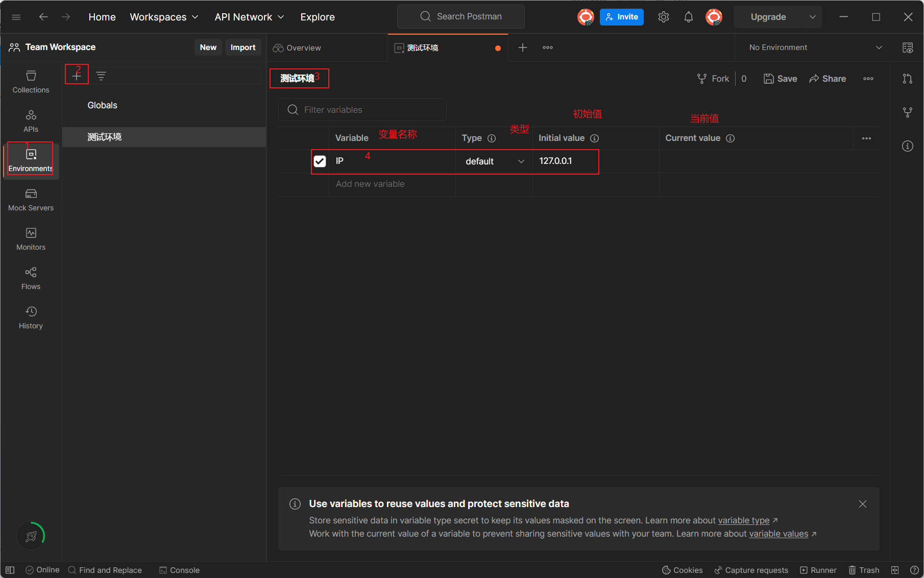Open the Console from status bar

click(179, 570)
